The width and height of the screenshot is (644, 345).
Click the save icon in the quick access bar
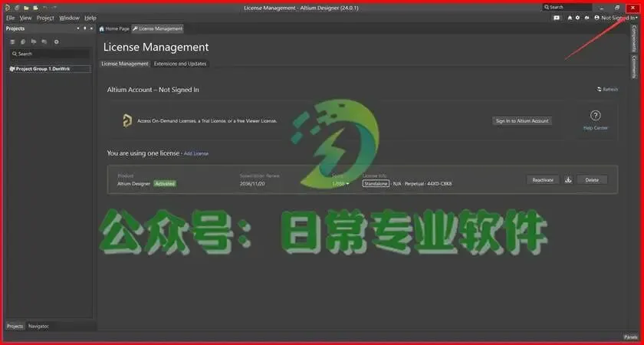(17, 8)
